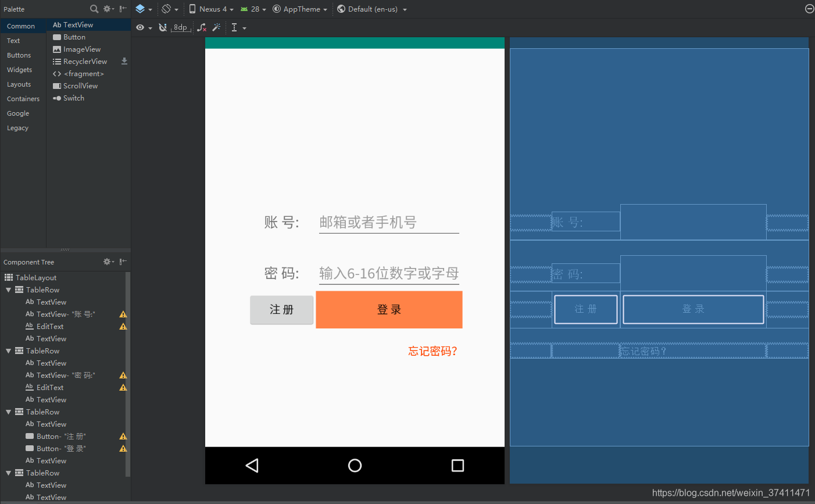Open the guidelines dropdown
The width and height of the screenshot is (815, 504).
[x=238, y=27]
